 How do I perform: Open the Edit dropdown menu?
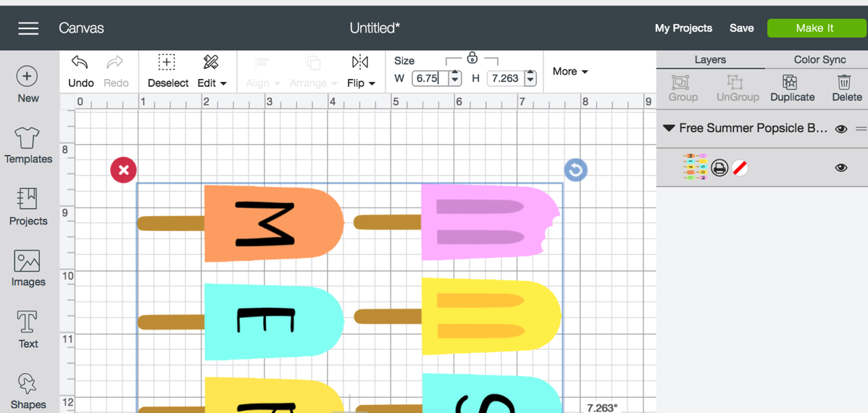212,71
